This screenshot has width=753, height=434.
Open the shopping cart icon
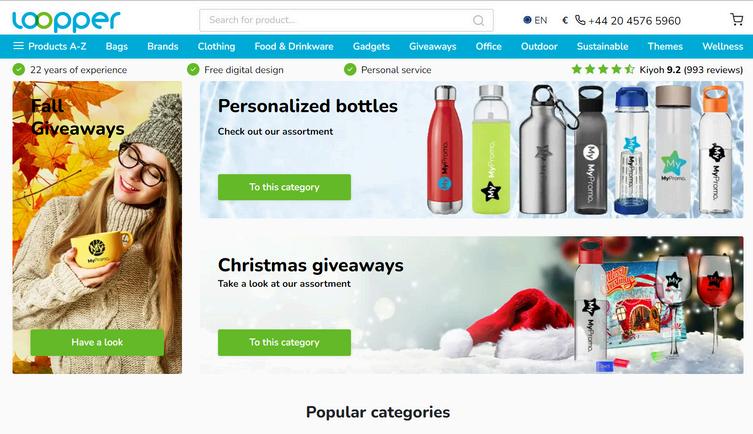pyautogui.click(x=736, y=19)
